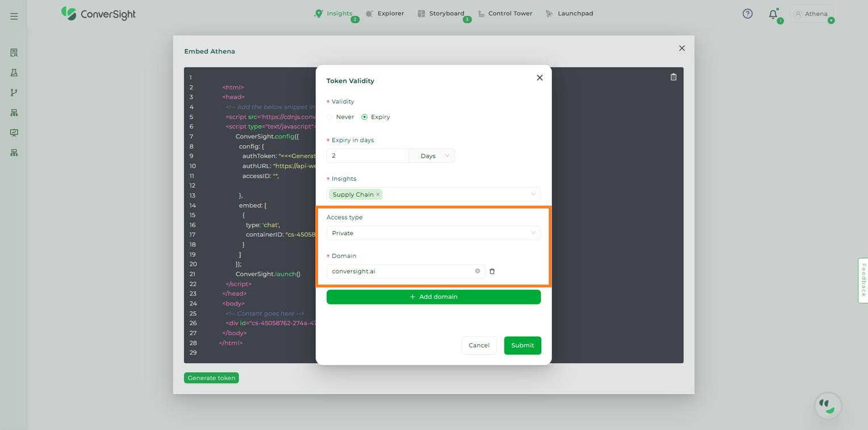This screenshot has height=430, width=868.
Task: Copy embed code with clipboard icon
Action: pos(673,77)
